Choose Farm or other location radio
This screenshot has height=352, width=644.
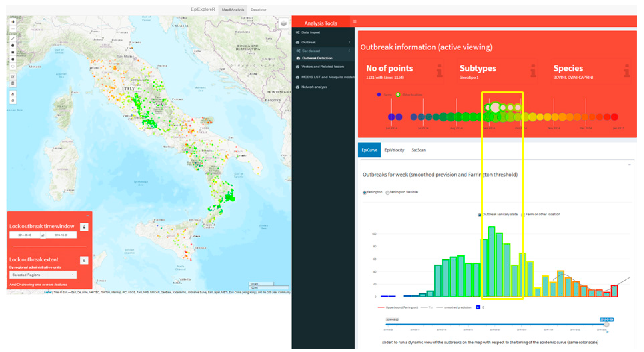523,215
